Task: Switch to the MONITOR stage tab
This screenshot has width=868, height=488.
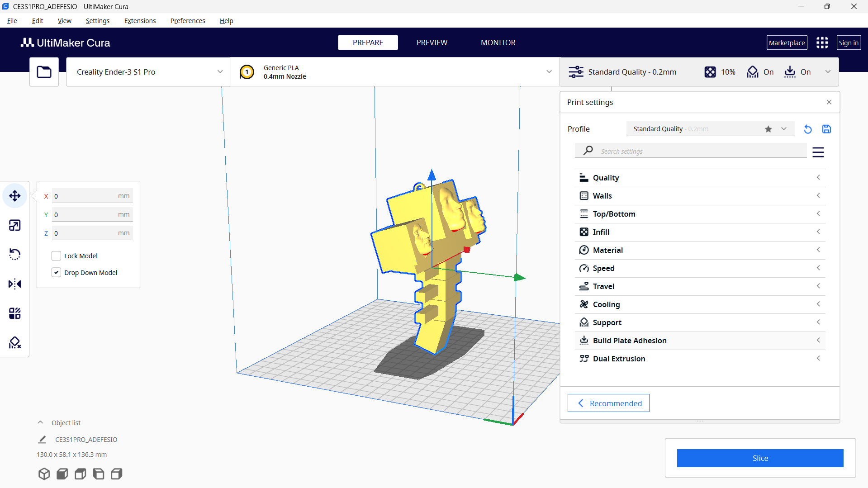Action: click(x=498, y=43)
